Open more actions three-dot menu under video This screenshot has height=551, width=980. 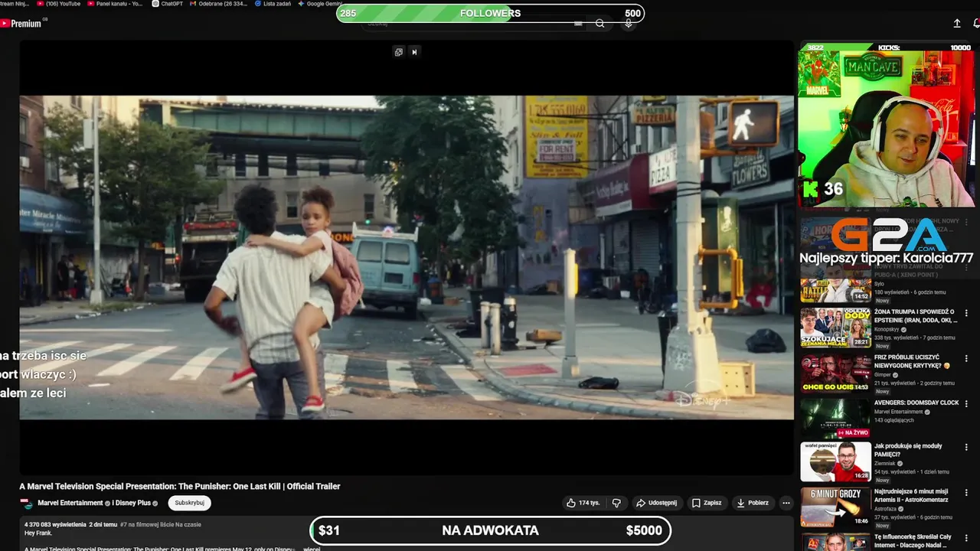786,503
